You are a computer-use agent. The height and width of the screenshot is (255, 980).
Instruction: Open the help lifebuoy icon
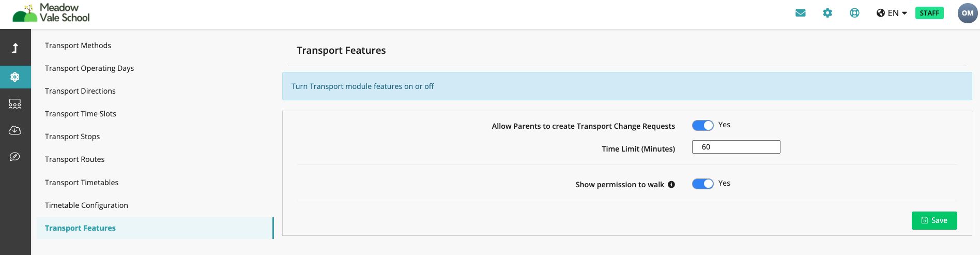[854, 13]
